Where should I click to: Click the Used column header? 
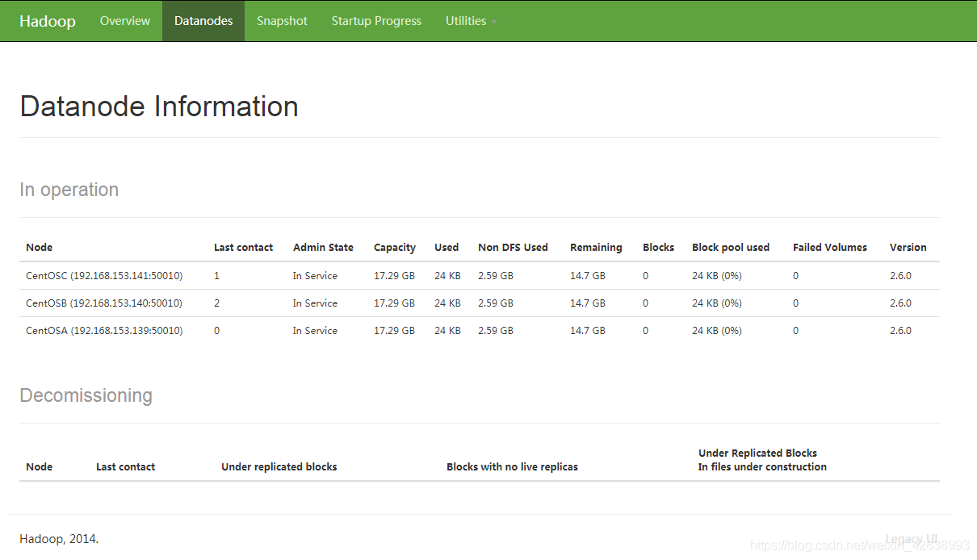pyautogui.click(x=447, y=248)
